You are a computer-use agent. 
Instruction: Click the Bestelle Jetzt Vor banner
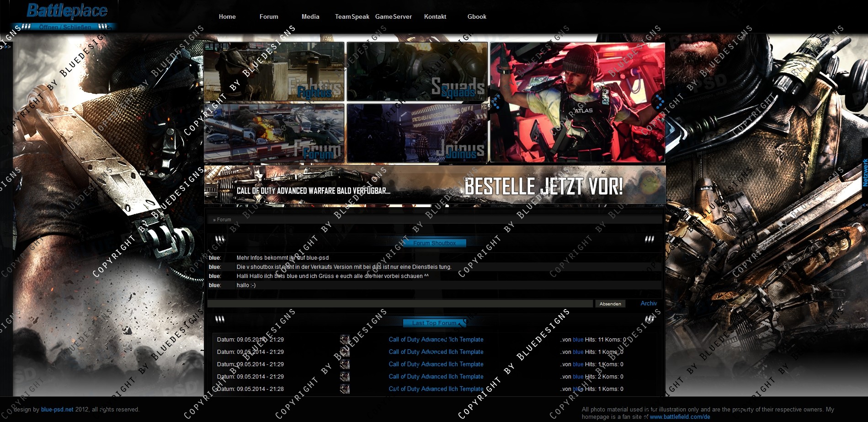coord(435,185)
